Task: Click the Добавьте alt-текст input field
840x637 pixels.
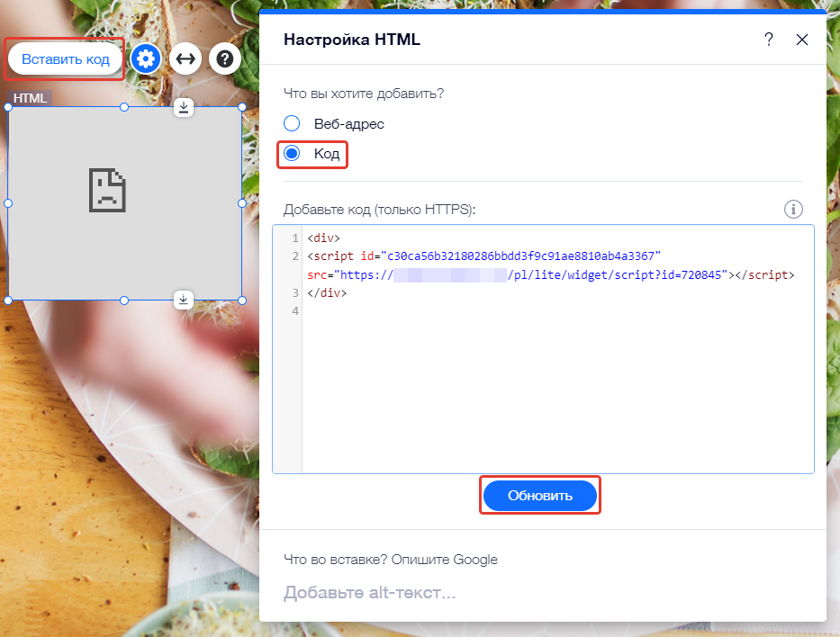Action: (542, 593)
